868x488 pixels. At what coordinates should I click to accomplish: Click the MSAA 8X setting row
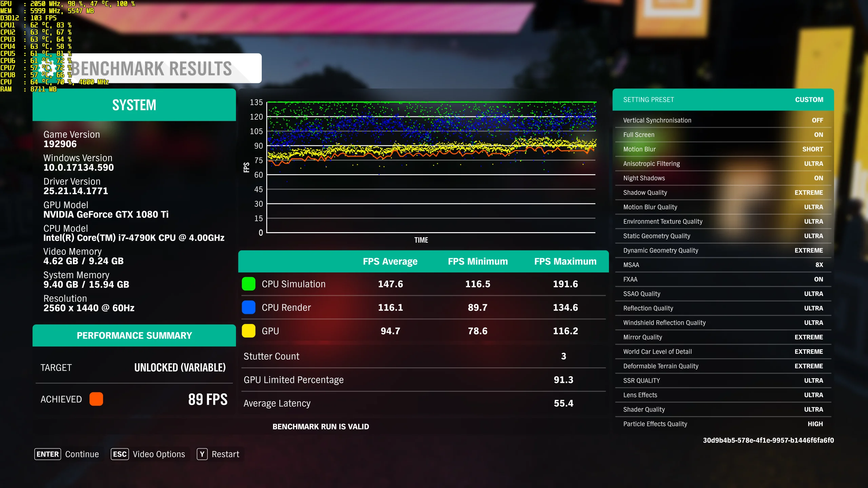click(723, 265)
